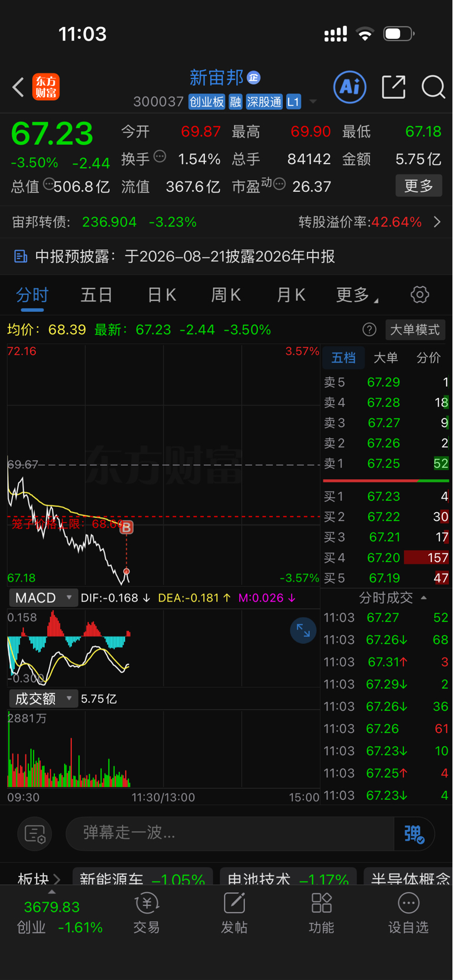Tap the 新宙邦 stock title
This screenshot has width=453, height=980.
(x=216, y=78)
